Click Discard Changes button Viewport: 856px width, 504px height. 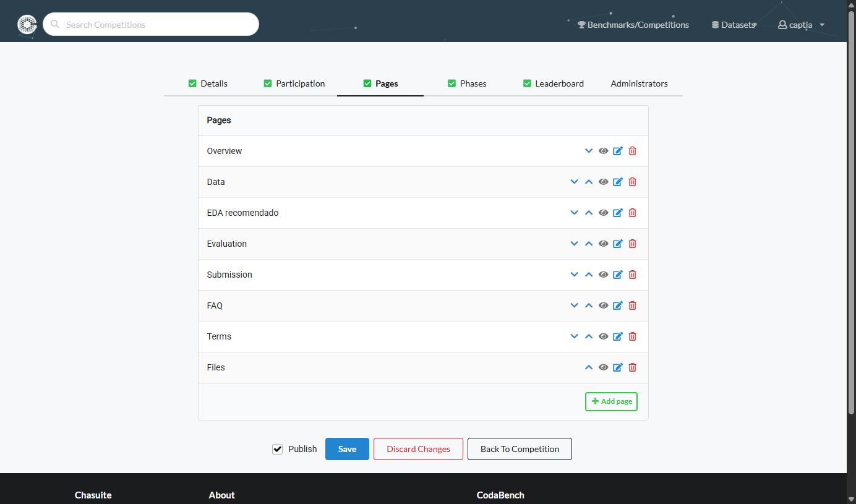pos(418,449)
